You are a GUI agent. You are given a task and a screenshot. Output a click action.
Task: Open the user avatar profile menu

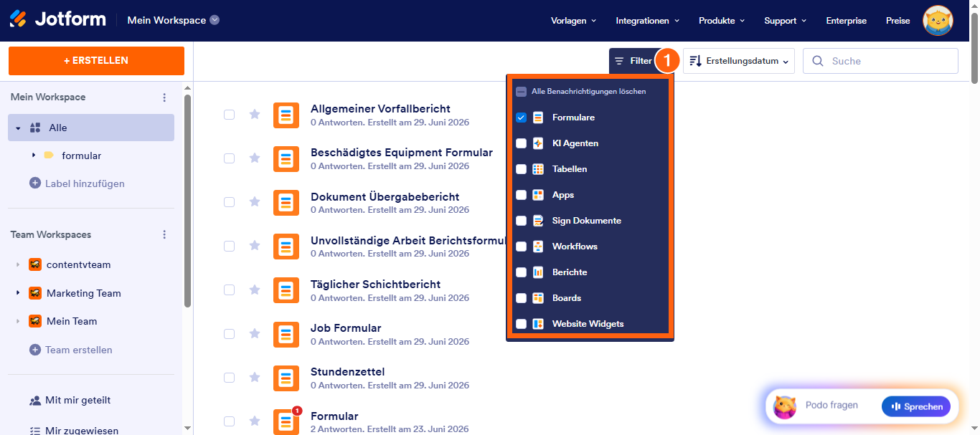[938, 21]
